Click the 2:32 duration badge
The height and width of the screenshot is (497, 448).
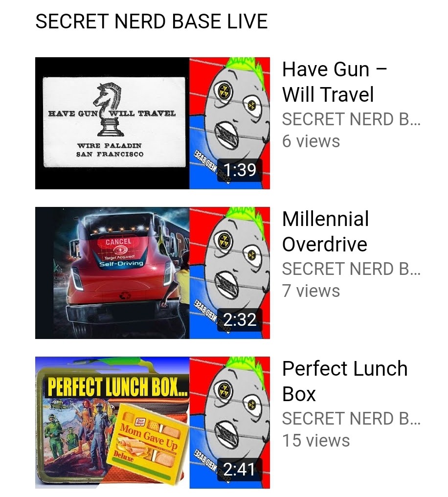240,319
